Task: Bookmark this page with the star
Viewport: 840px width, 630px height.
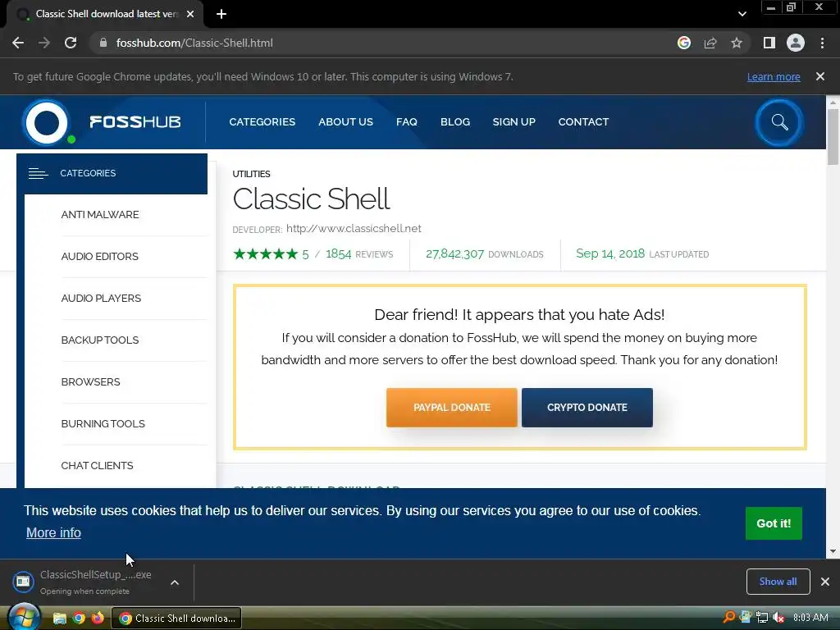Action: click(737, 43)
